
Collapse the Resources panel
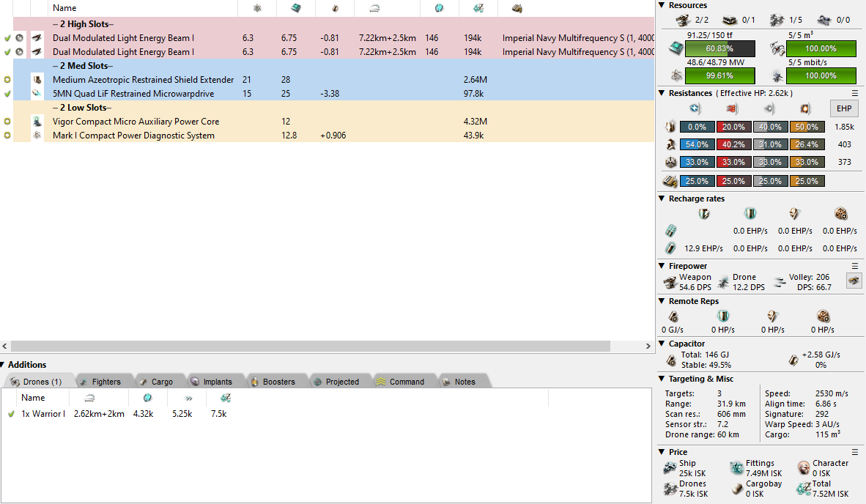662,5
